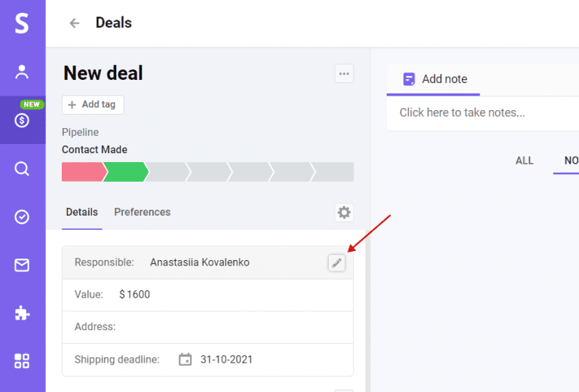
Task: Open the Deals dollar icon
Action: (22, 120)
